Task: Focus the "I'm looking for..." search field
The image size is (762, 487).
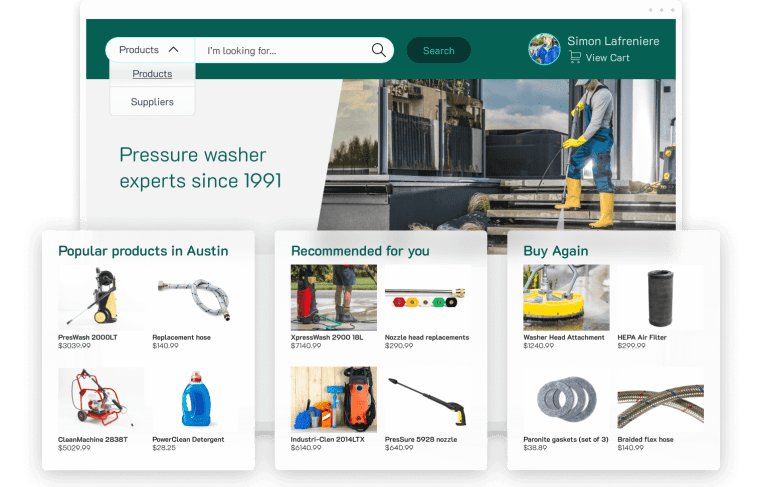Action: 282,50
